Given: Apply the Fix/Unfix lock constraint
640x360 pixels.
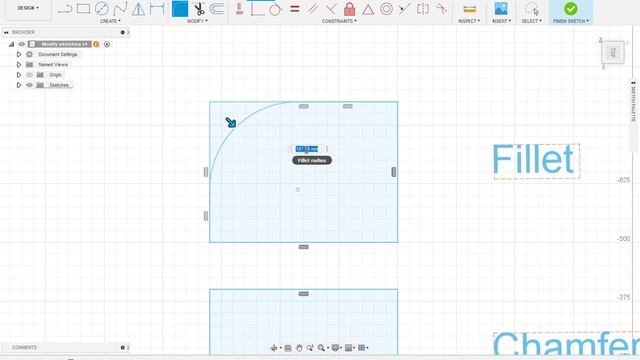Looking at the screenshot, I should [x=349, y=9].
